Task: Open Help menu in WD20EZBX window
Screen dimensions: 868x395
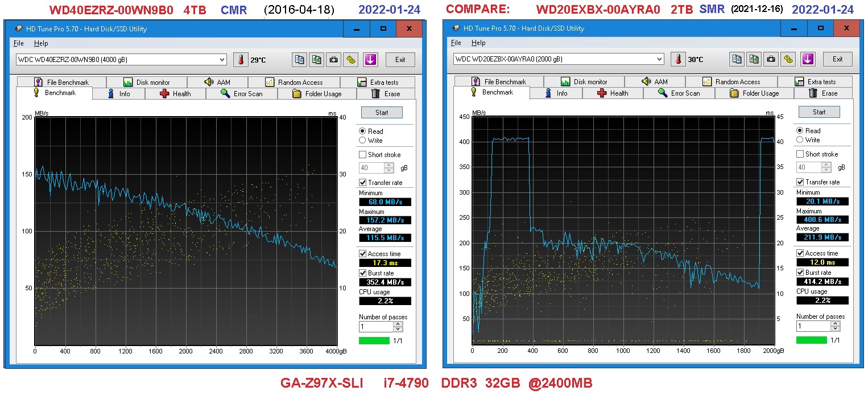Action: pos(478,43)
